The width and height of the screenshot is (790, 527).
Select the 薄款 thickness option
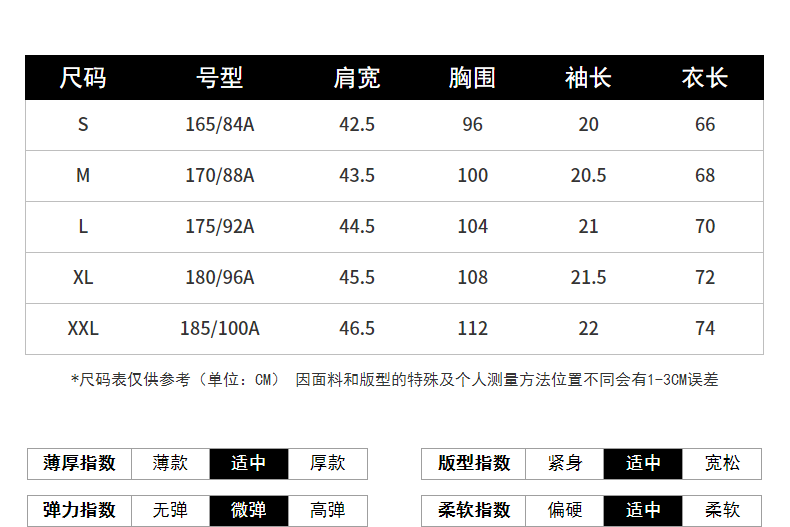[170, 464]
